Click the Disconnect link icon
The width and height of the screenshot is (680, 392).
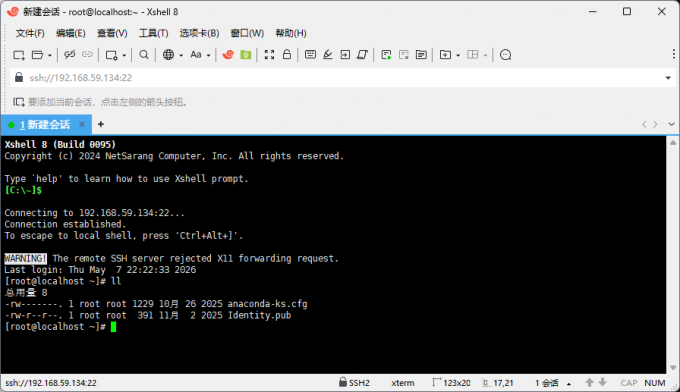pos(69,55)
